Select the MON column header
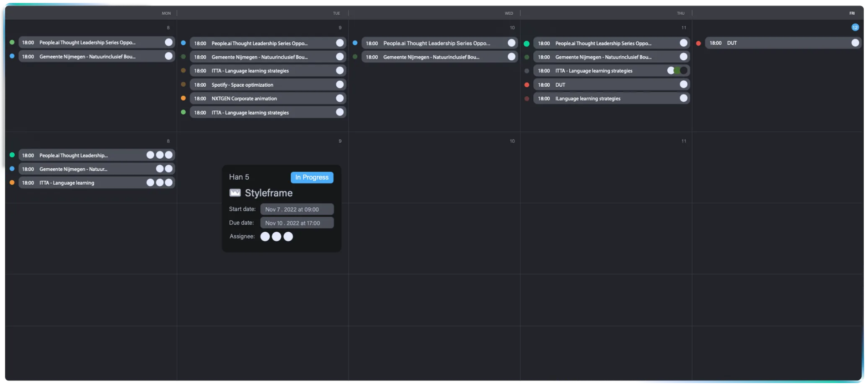The height and width of the screenshot is (386, 868). [x=166, y=13]
